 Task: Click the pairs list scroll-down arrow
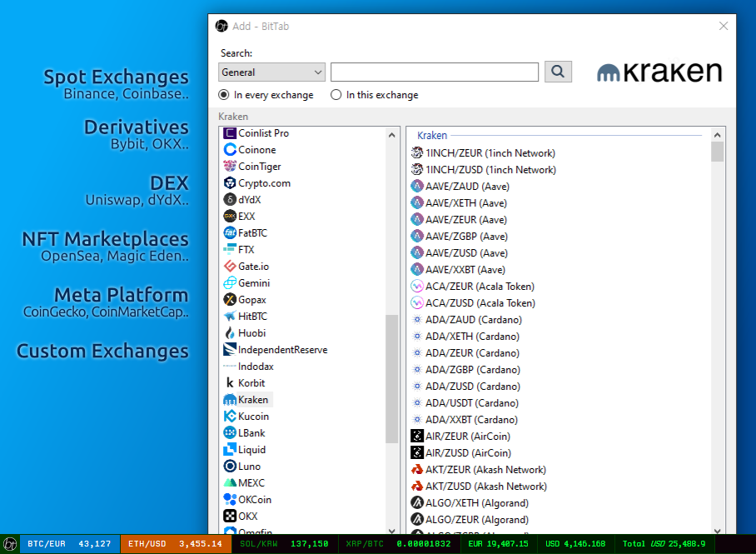pos(718,530)
